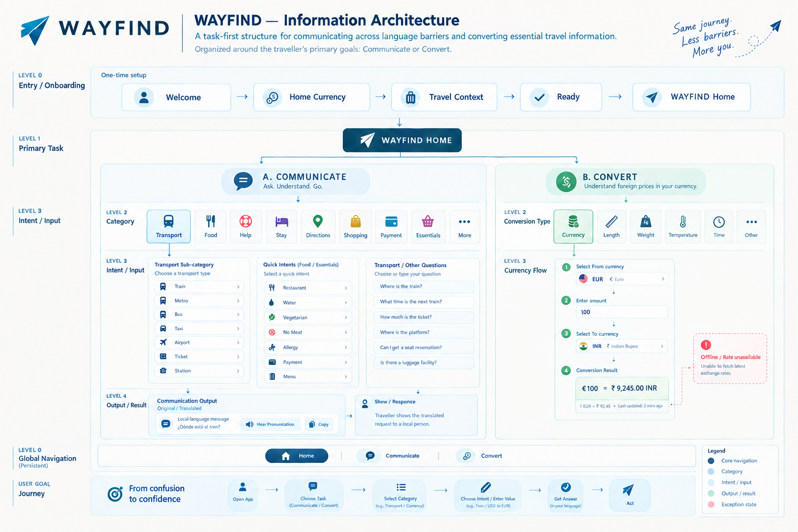Select the Weight conversion type tile
This screenshot has height=532, width=798.
point(646,227)
